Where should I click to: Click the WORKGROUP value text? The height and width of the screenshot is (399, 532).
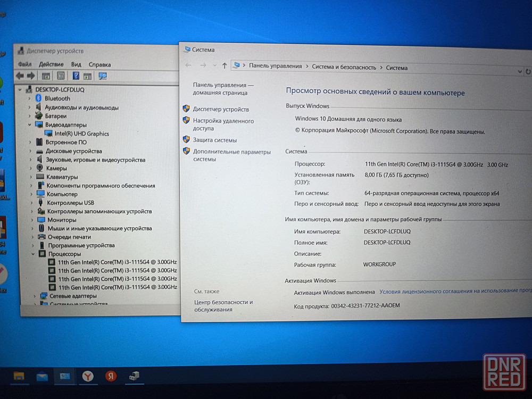[379, 264]
